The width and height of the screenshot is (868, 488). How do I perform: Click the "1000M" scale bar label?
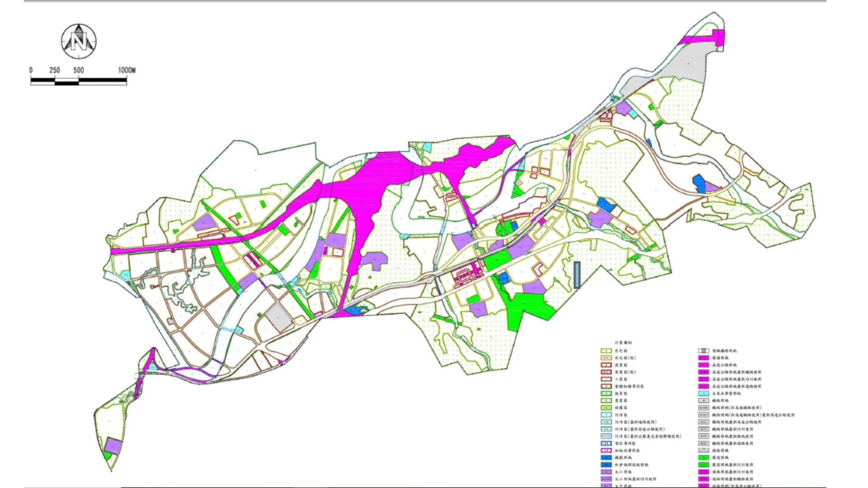[x=127, y=70]
